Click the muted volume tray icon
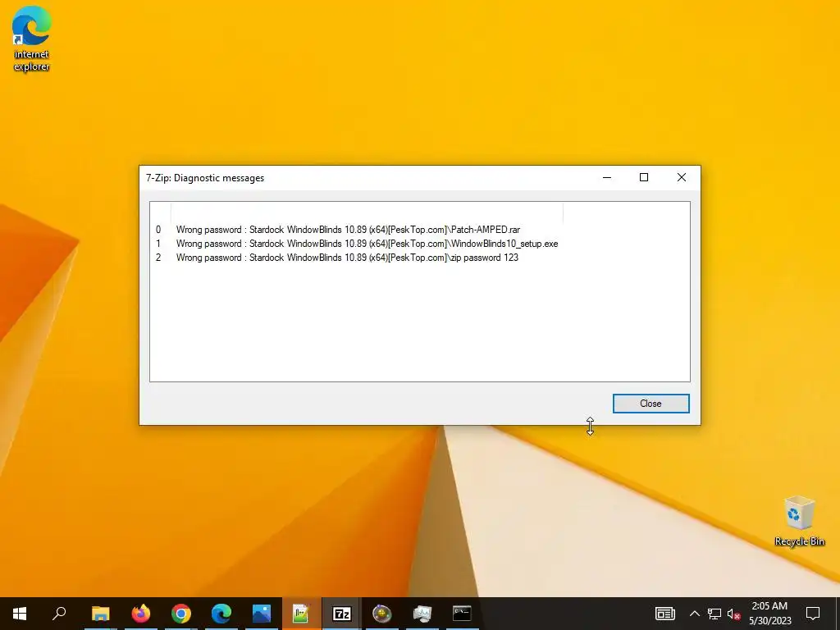Image resolution: width=840 pixels, height=630 pixels. click(734, 614)
